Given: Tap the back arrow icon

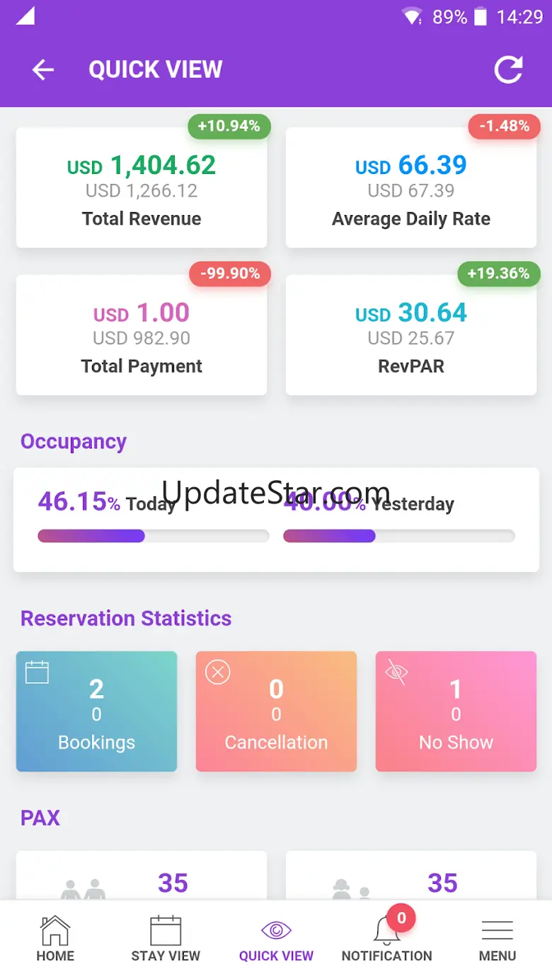Looking at the screenshot, I should [x=43, y=69].
